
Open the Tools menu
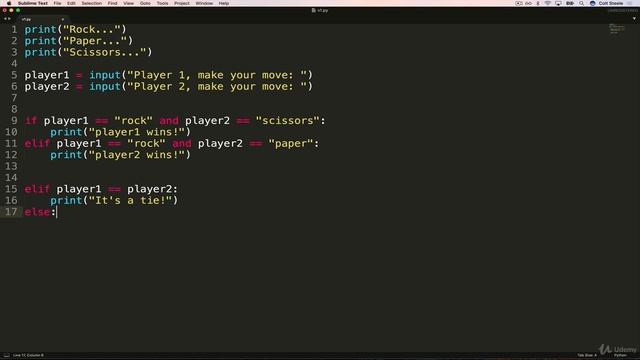point(162,3)
